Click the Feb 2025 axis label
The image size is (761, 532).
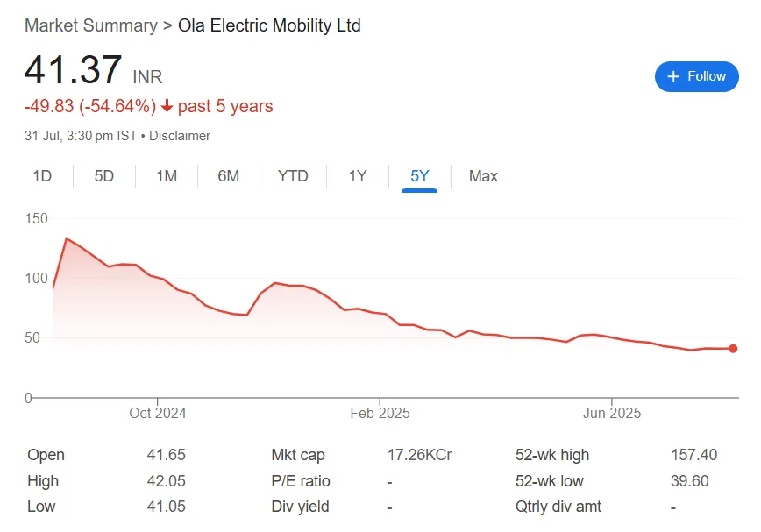click(380, 413)
